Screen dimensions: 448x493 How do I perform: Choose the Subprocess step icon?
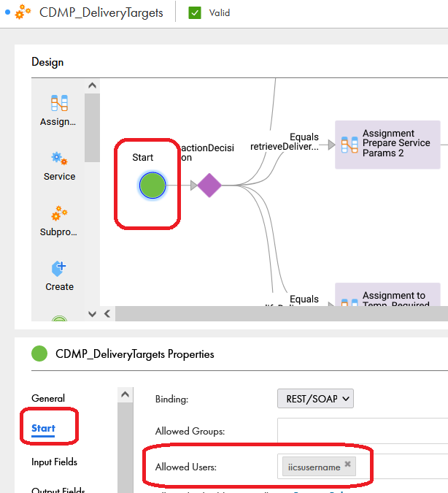click(x=59, y=213)
